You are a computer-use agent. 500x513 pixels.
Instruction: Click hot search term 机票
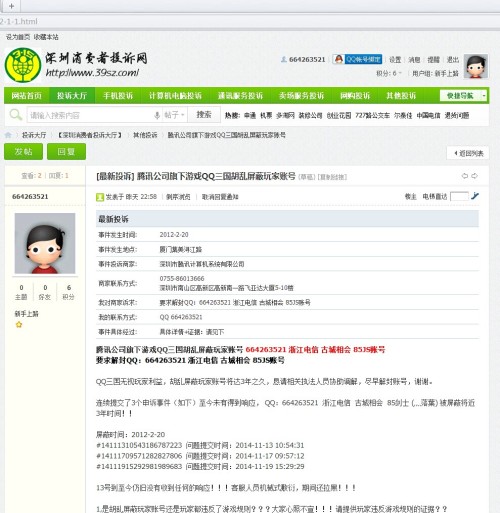coord(266,115)
